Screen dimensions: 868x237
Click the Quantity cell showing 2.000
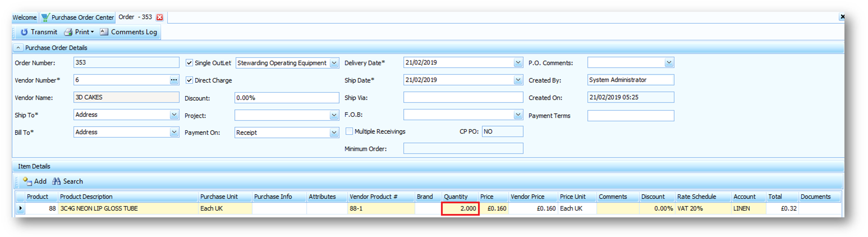click(x=460, y=209)
